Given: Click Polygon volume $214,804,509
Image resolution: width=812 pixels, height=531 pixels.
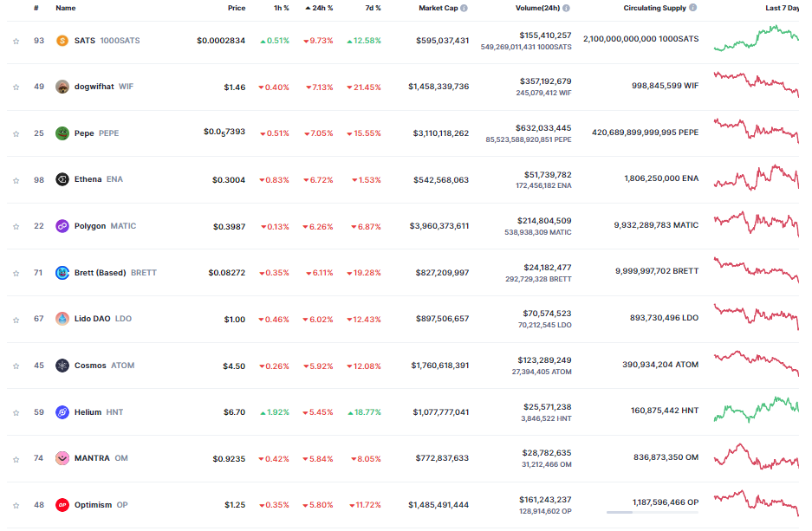Looking at the screenshot, I should pyautogui.click(x=544, y=221).
